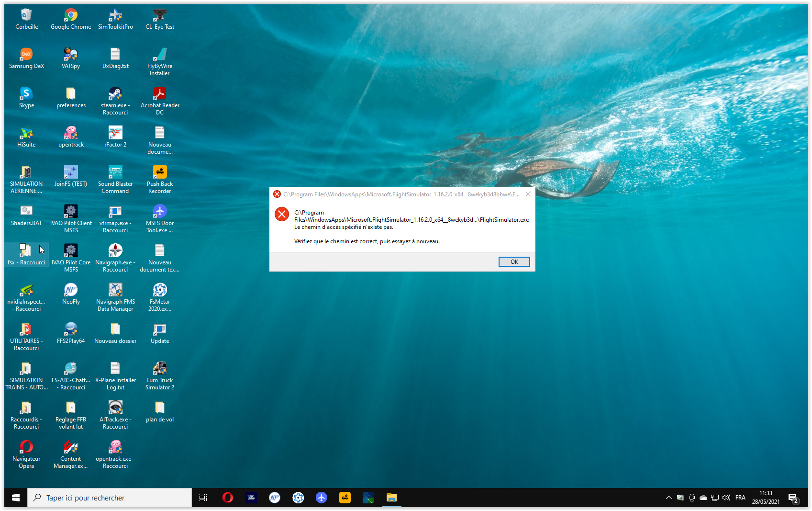Select the CL-Eye Test desktop icon
The height and width of the screenshot is (511, 812).
click(x=160, y=19)
